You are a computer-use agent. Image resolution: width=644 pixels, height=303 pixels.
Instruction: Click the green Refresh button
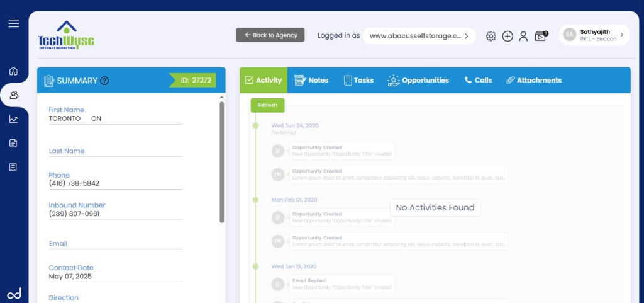tap(267, 105)
